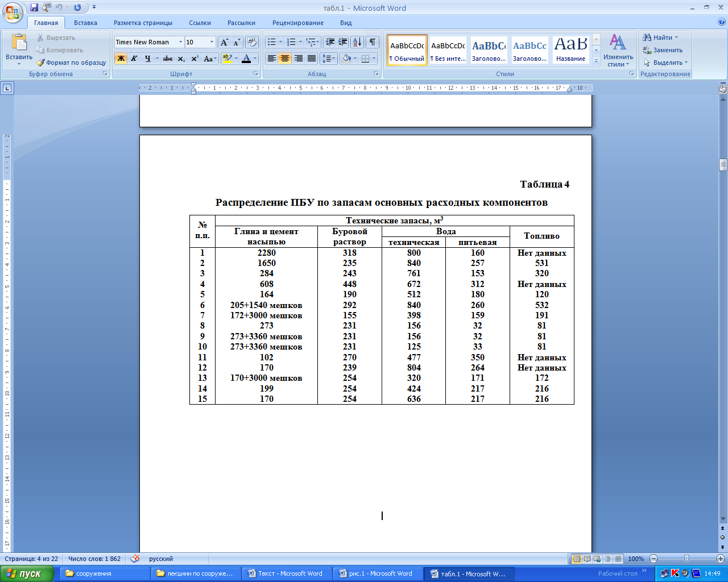The width and height of the screenshot is (728, 582).
Task: Toggle Italic (К) formatting
Action: [134, 59]
